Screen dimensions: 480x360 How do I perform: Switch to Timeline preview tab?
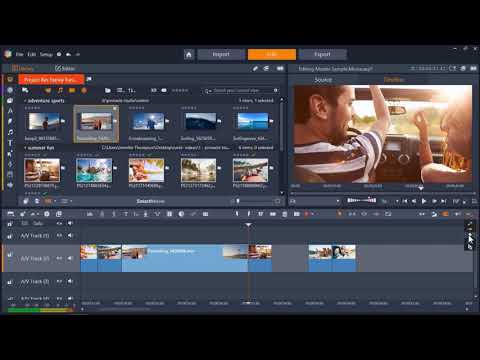tap(394, 80)
